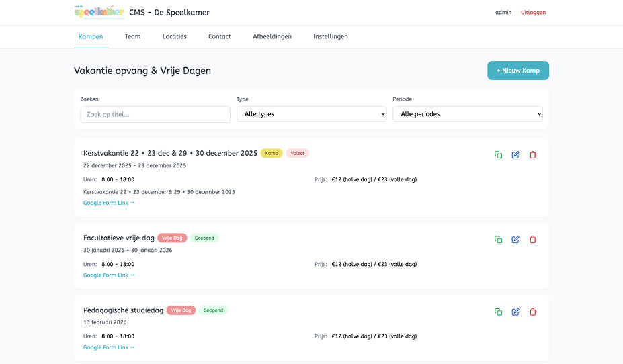This screenshot has width=623, height=364.
Task: Edit the Pedagogische studiedag entry
Action: (x=515, y=312)
